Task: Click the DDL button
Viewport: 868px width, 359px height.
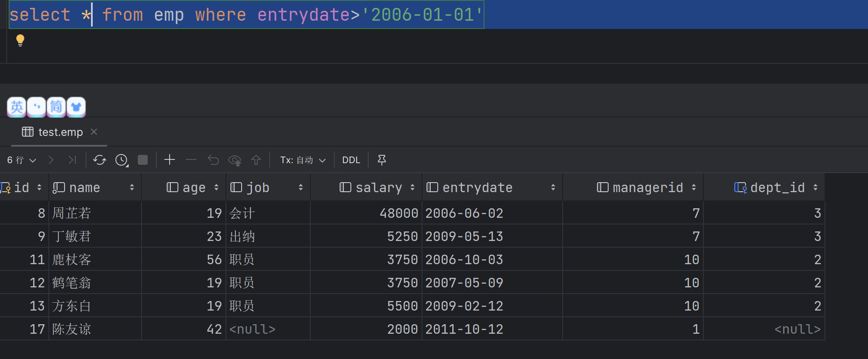Action: 351,160
